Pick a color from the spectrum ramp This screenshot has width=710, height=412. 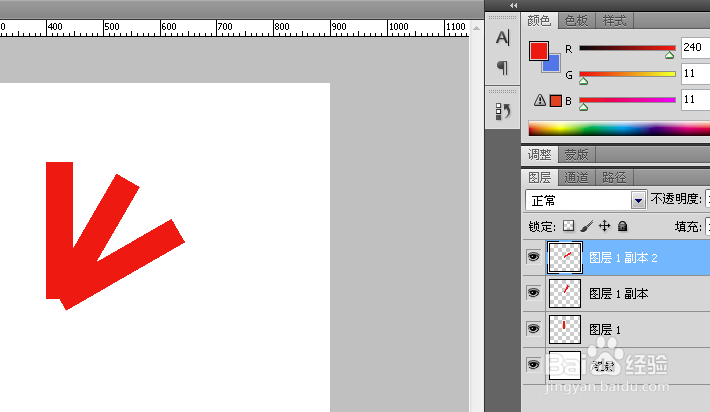click(619, 129)
